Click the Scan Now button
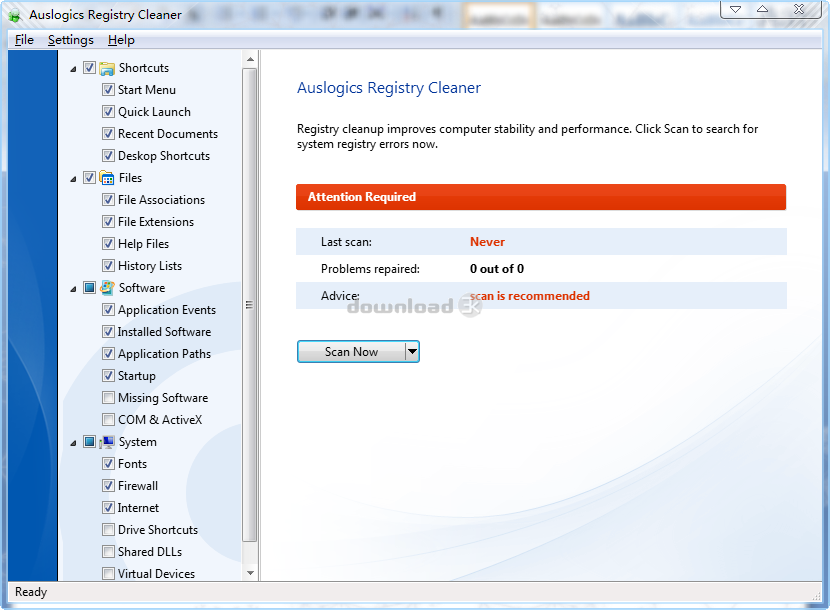Viewport: 830px width, 610px height. tap(351, 352)
